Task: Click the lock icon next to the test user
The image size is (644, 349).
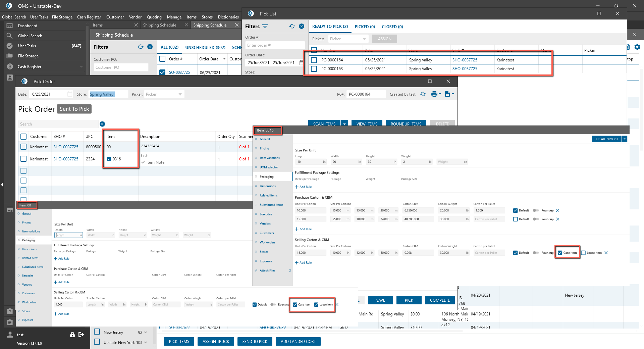Action: (72, 335)
